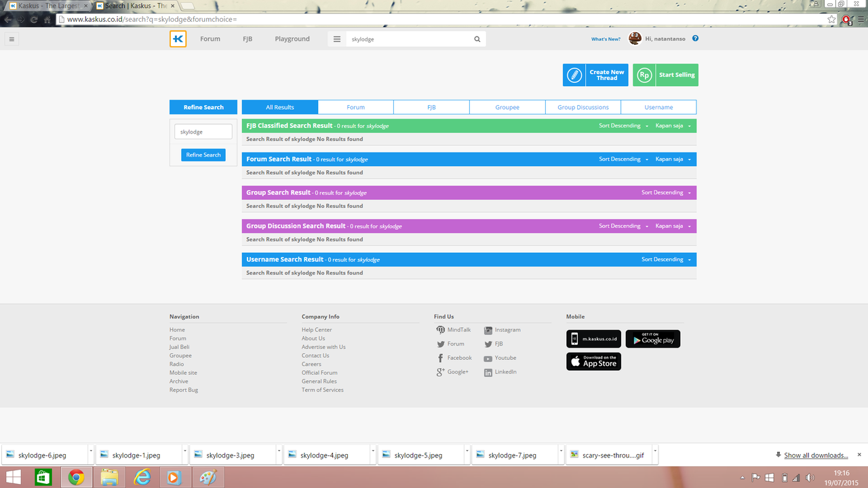Open Twitter Forum link in Find Us
The image size is (868, 488).
(x=451, y=344)
